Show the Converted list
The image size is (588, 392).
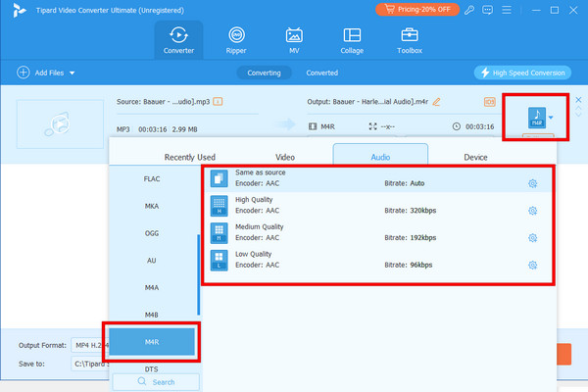[x=322, y=73]
